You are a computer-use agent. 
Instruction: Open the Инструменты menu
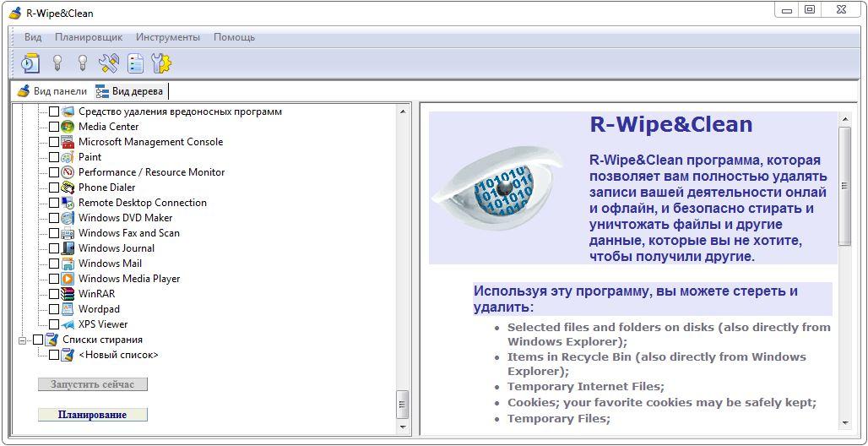coord(168,37)
